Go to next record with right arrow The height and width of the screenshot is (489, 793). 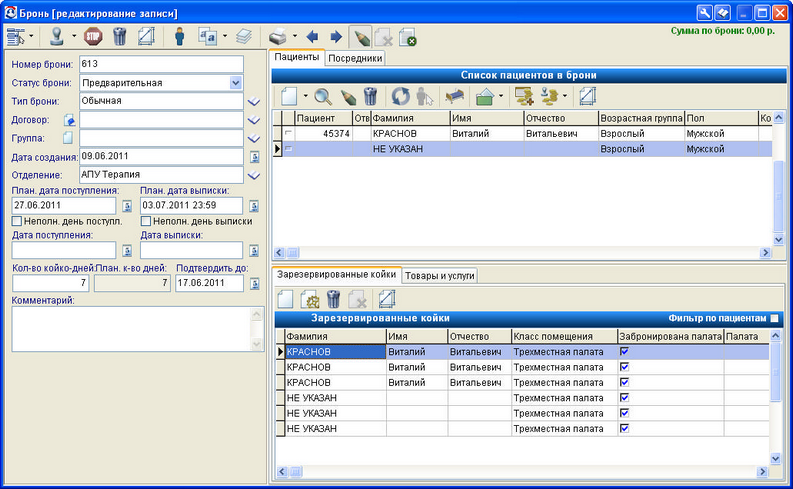tap(336, 36)
